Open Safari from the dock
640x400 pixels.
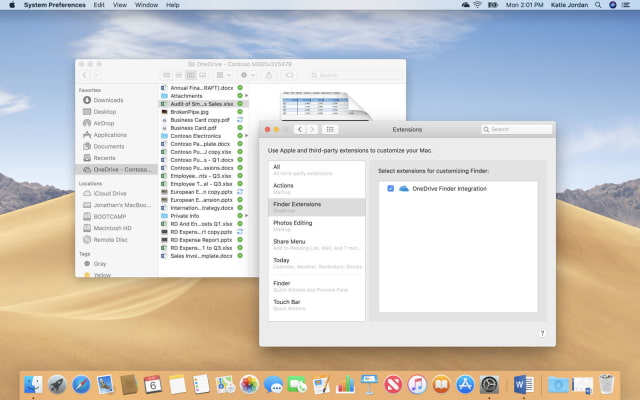point(82,384)
